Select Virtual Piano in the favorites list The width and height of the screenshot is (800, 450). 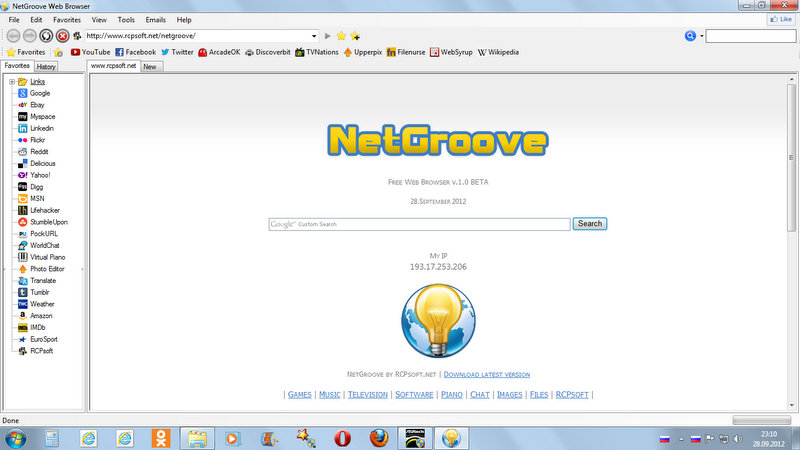(42, 257)
